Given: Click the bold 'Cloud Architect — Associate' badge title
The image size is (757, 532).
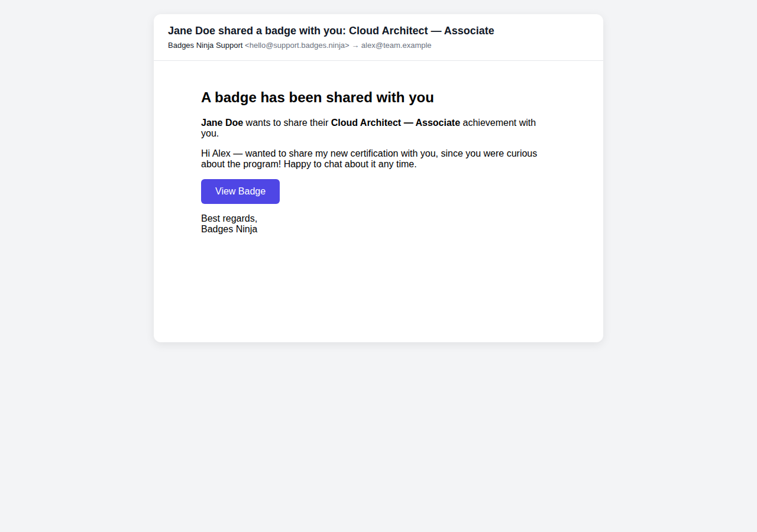Looking at the screenshot, I should pyautogui.click(x=396, y=122).
